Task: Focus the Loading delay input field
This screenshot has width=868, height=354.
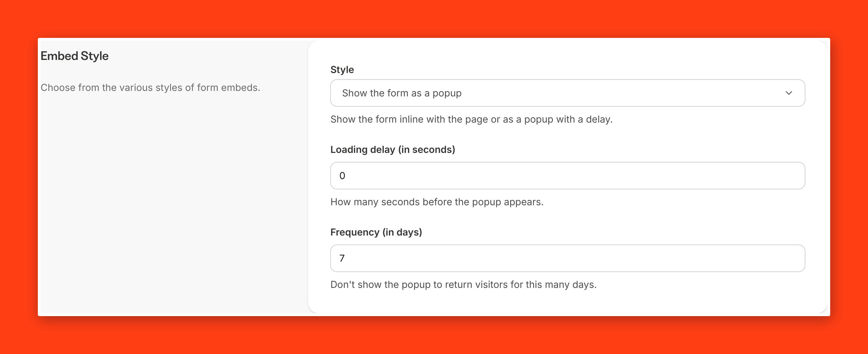Action: [x=567, y=176]
